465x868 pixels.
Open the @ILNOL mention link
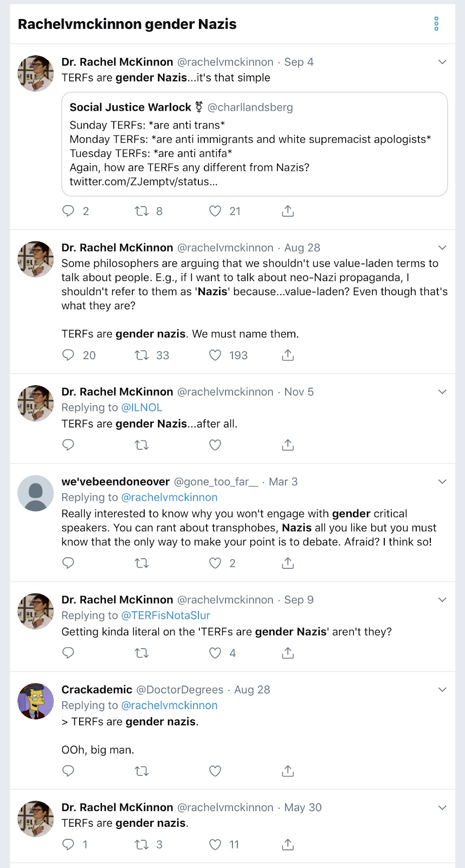point(141,407)
